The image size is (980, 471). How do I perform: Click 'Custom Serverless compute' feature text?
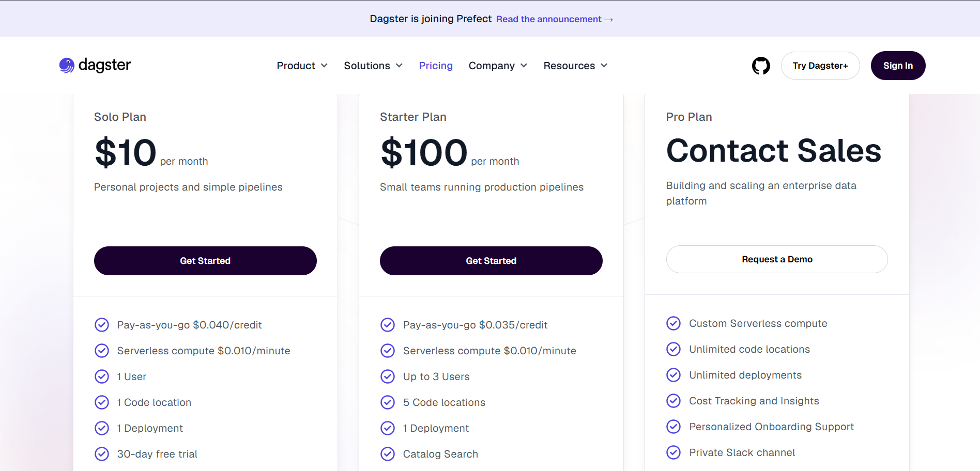click(x=758, y=323)
